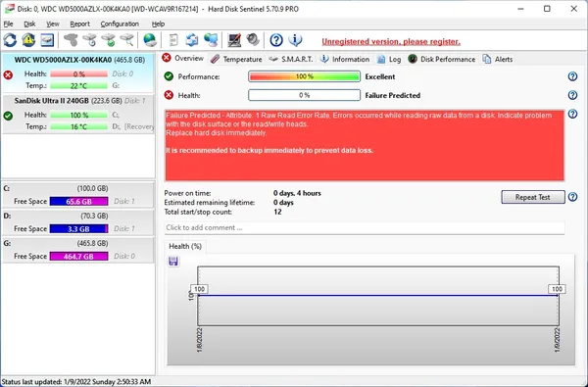Viewport: 588px width, 387px height.
Task: Click the speaker sound toolbar icon
Action: (x=253, y=40)
